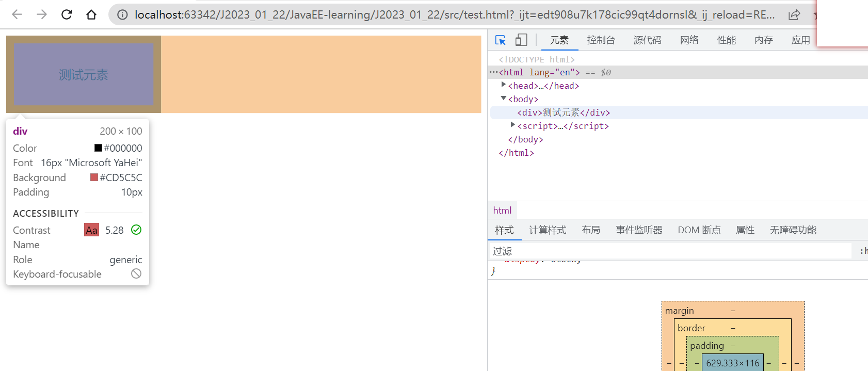Open the 无障碍功能 (Accessibility) sub-tab
This screenshot has height=371, width=868.
click(793, 230)
